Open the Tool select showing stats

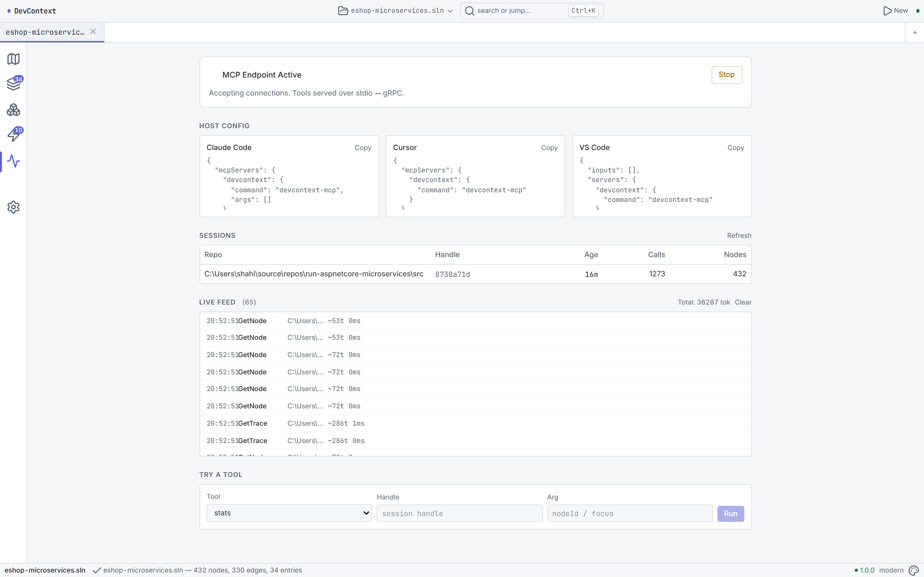(x=289, y=513)
